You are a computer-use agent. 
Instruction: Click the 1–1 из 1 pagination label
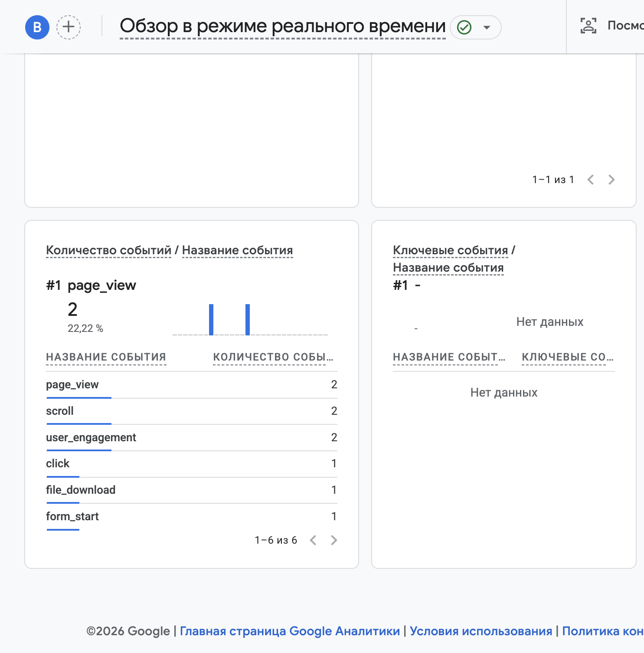(553, 180)
